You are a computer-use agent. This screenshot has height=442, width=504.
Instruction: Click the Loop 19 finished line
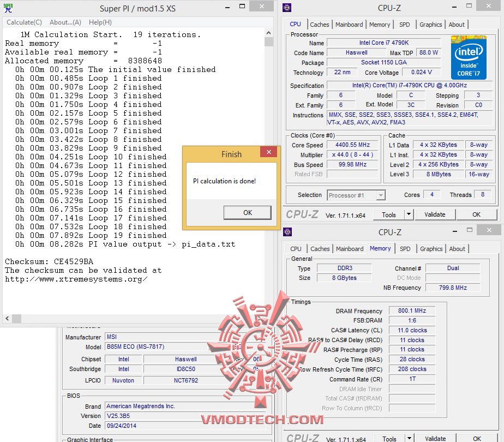click(91, 235)
